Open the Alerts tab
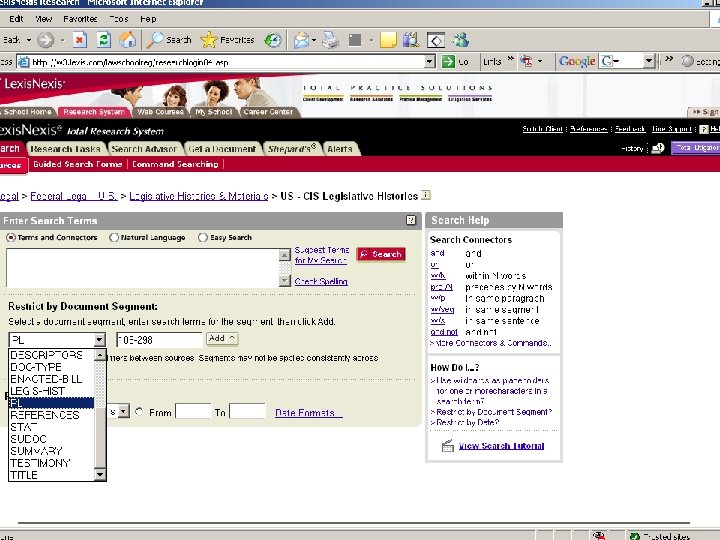720x540 pixels. point(340,149)
